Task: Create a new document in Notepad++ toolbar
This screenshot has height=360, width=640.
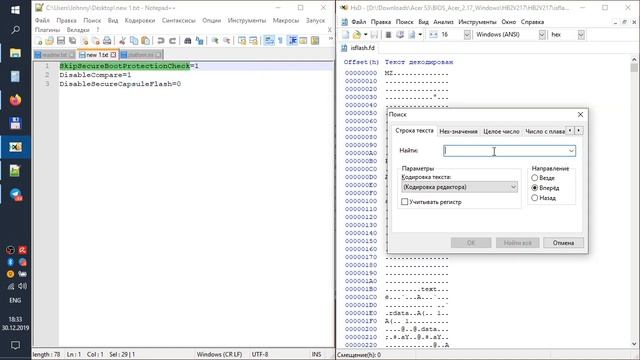Action: coord(38,40)
